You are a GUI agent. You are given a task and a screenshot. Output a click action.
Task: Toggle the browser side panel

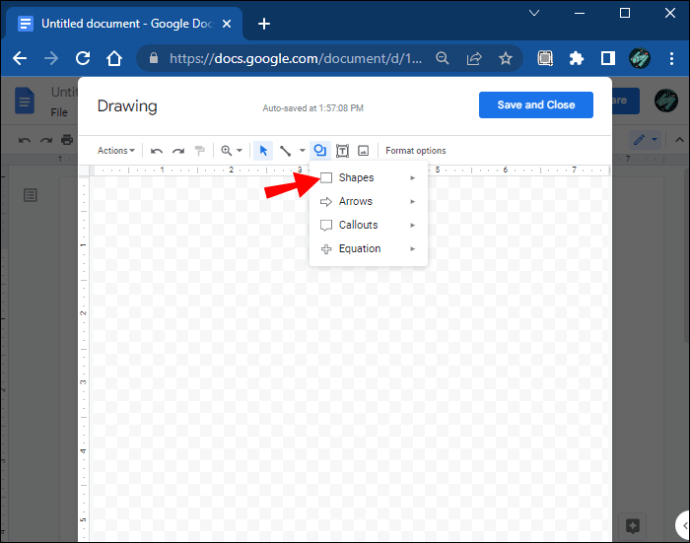point(608,58)
